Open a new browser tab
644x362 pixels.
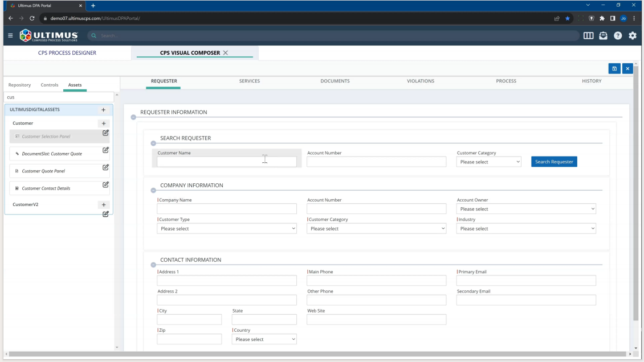click(x=93, y=6)
